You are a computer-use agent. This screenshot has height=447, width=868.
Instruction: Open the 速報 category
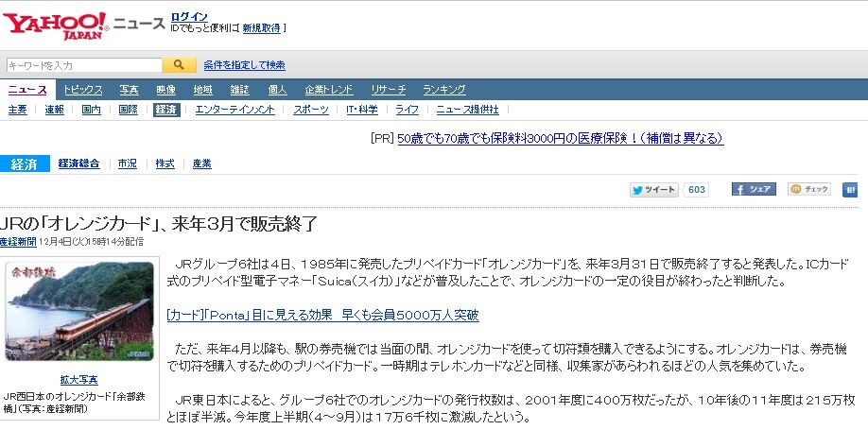[54, 110]
